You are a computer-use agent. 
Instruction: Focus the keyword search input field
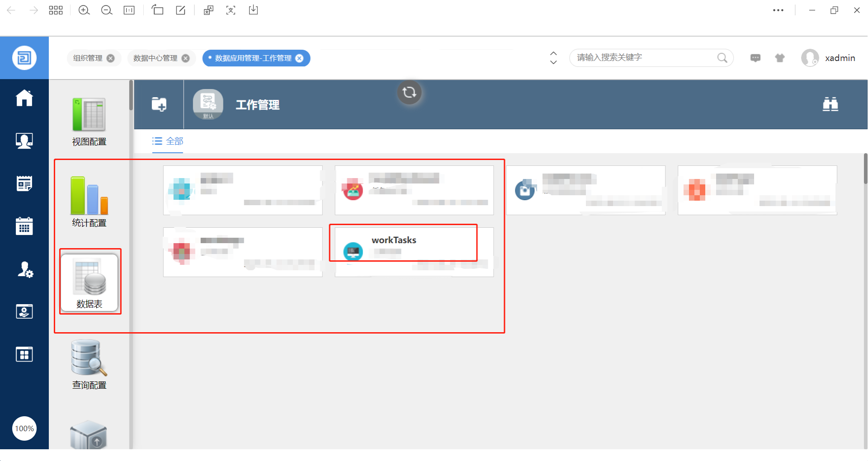coord(651,58)
